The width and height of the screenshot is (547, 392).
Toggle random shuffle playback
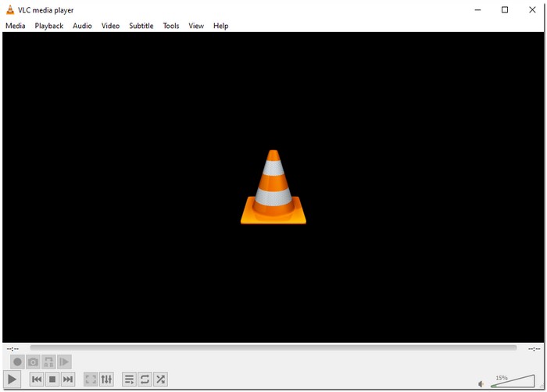point(160,379)
